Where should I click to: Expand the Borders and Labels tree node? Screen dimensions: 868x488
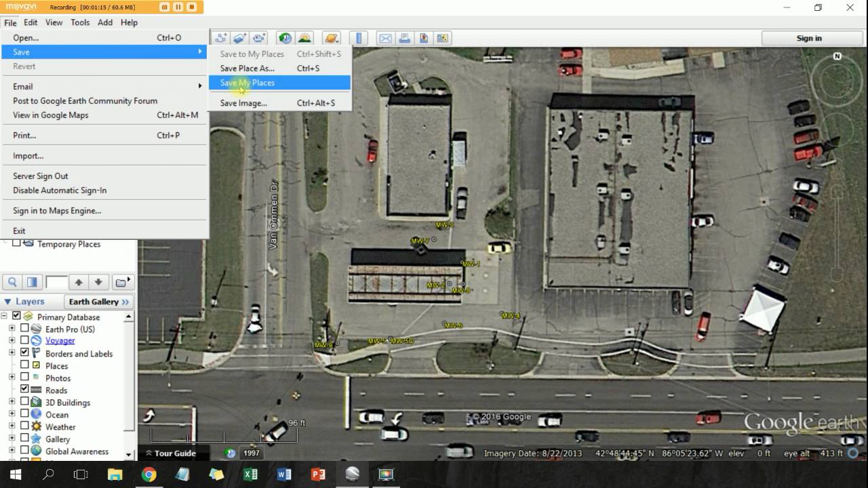[12, 352]
